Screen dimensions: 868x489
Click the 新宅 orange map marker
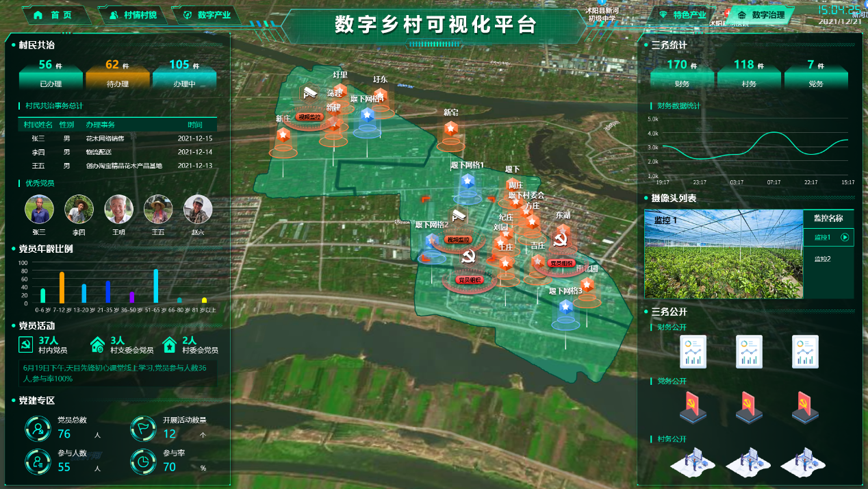(450, 129)
